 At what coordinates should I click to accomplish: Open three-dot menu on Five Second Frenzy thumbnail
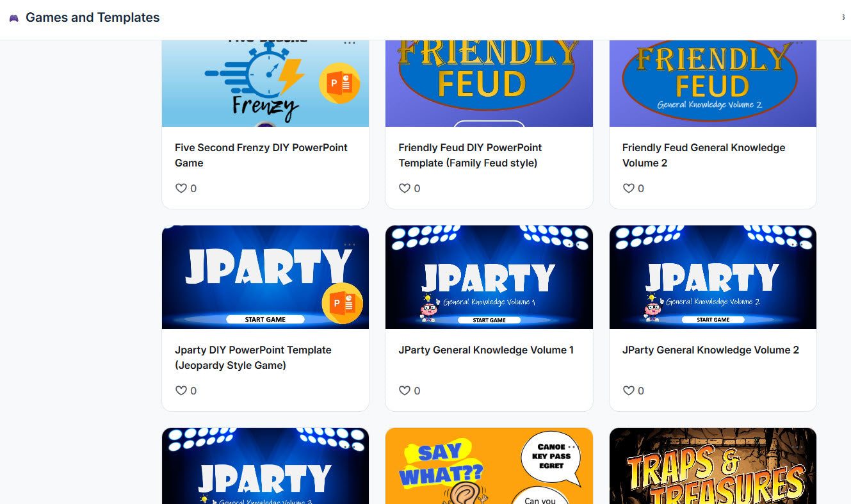349,43
